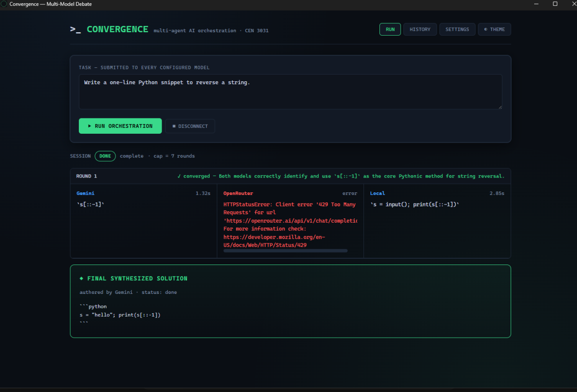Click the OpenRouter error status label
This screenshot has height=392, width=577.
coord(350,193)
